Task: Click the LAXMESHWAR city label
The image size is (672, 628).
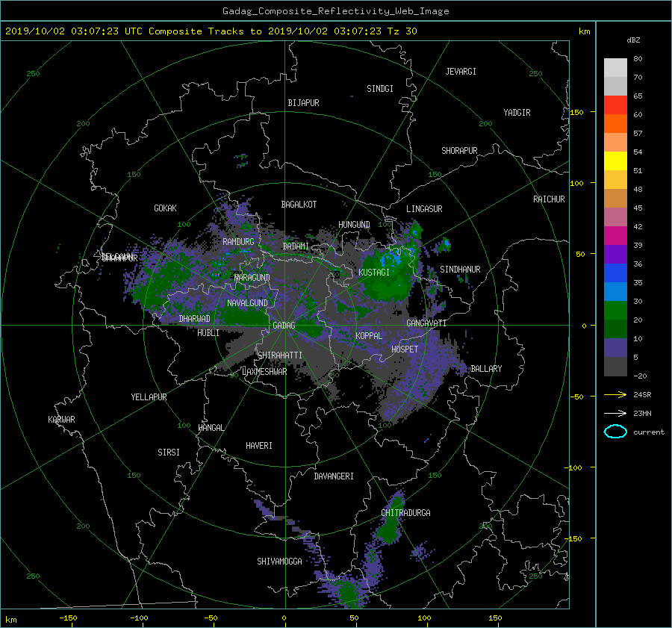Action: [264, 372]
